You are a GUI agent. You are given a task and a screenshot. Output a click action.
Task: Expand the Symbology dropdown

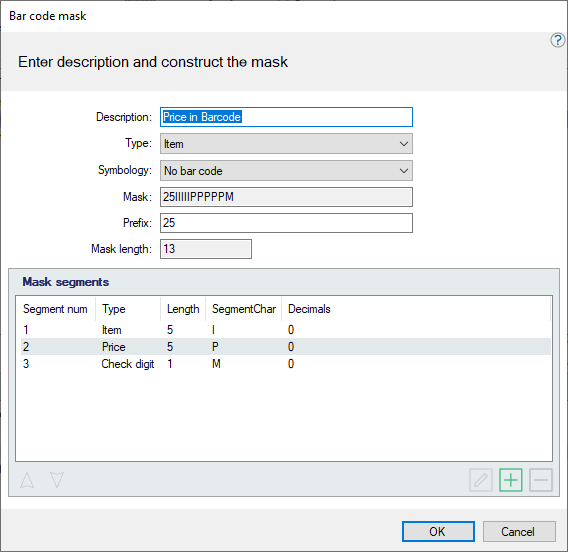click(x=286, y=171)
